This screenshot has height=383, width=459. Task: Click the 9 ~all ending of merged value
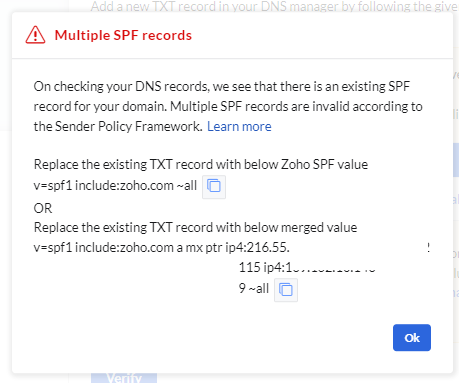(x=254, y=288)
